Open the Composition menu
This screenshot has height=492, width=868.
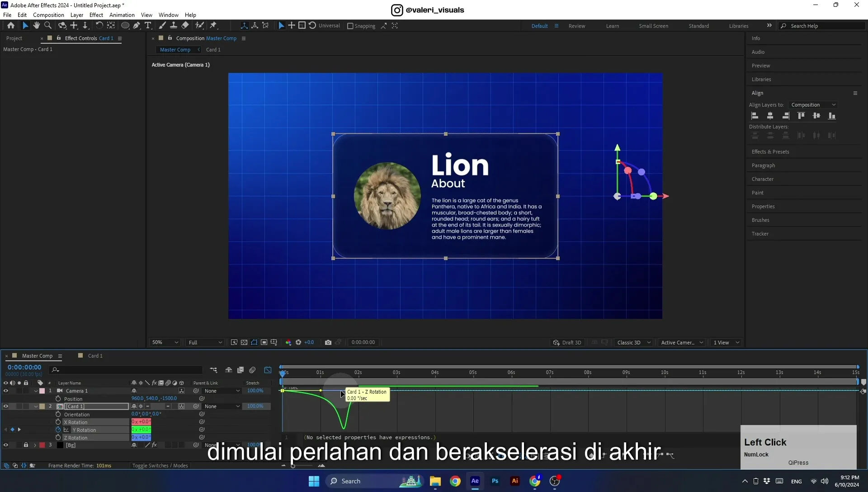pyautogui.click(x=48, y=15)
